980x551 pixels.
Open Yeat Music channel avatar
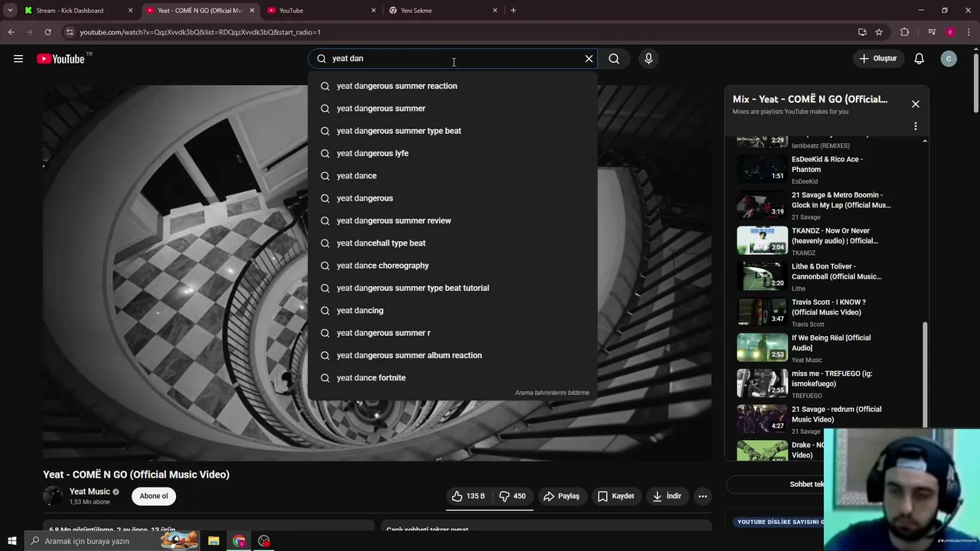[x=53, y=496]
